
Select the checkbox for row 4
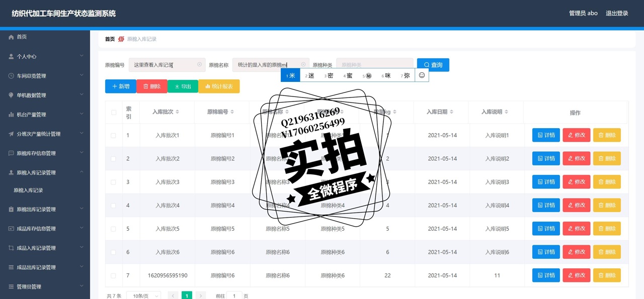coord(113,206)
